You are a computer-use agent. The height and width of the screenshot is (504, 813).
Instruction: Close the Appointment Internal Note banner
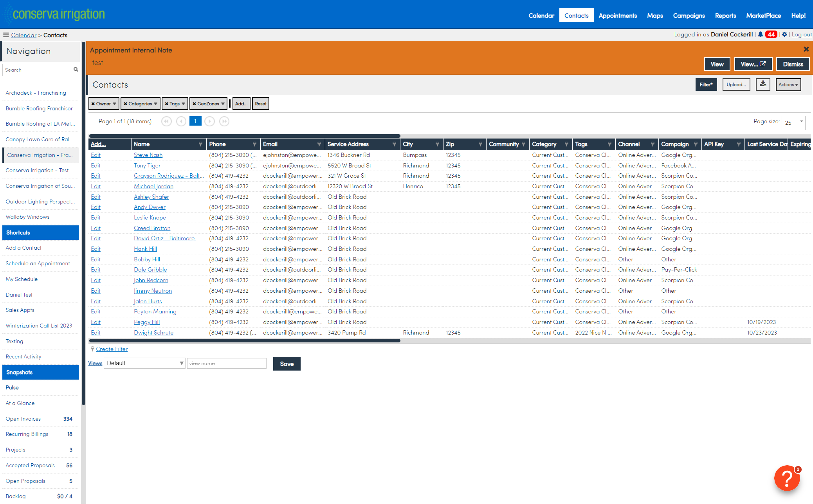click(x=806, y=49)
